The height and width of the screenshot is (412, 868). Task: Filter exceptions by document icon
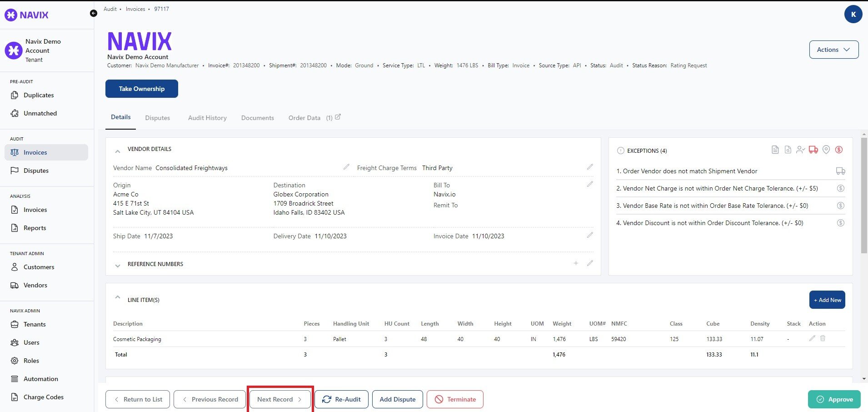pyautogui.click(x=775, y=150)
